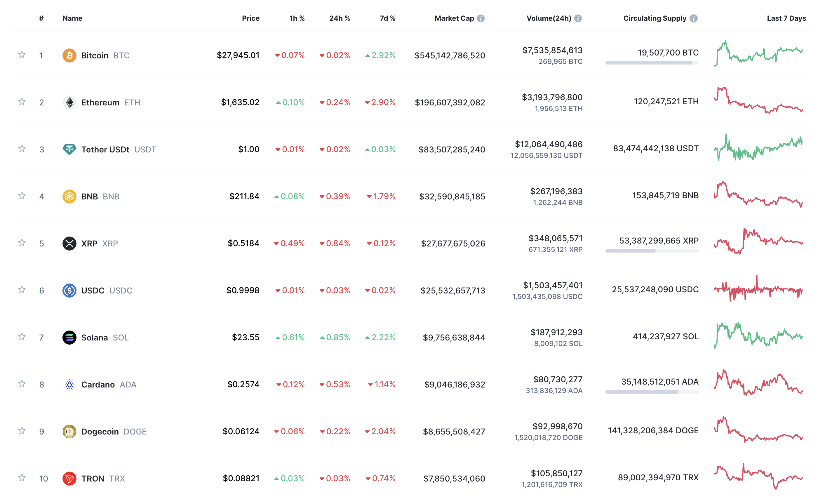The width and height of the screenshot is (825, 504).
Task: Click the Tether USDt logo icon
Action: click(x=69, y=149)
